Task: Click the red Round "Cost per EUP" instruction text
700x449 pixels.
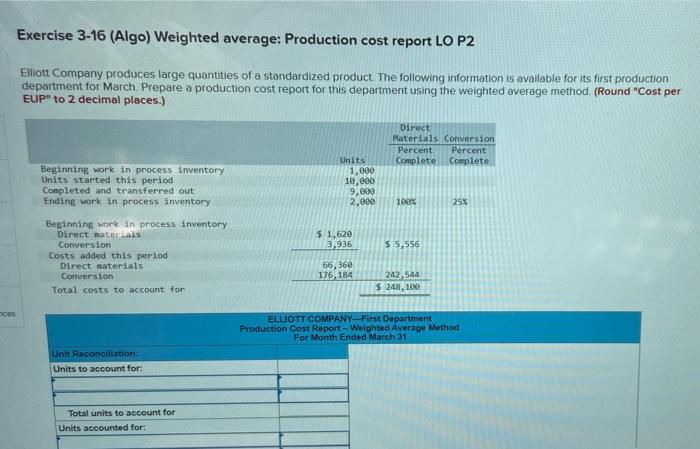Action: click(x=352, y=96)
